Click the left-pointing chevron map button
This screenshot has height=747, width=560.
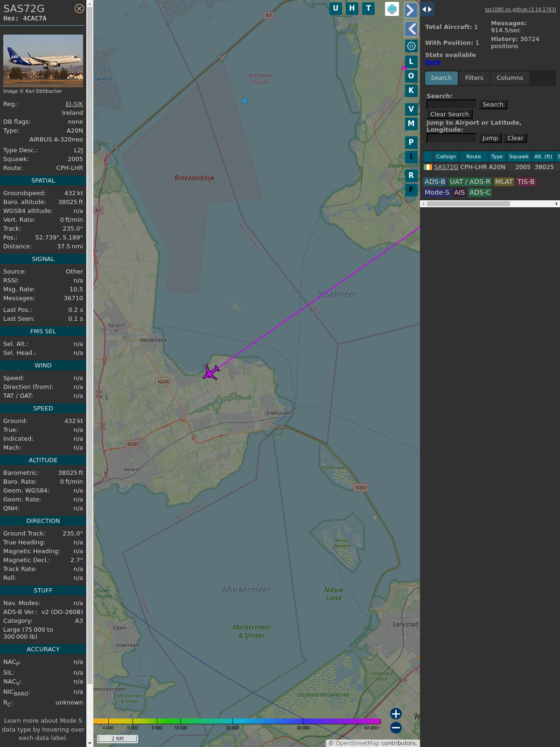pyautogui.click(x=411, y=29)
